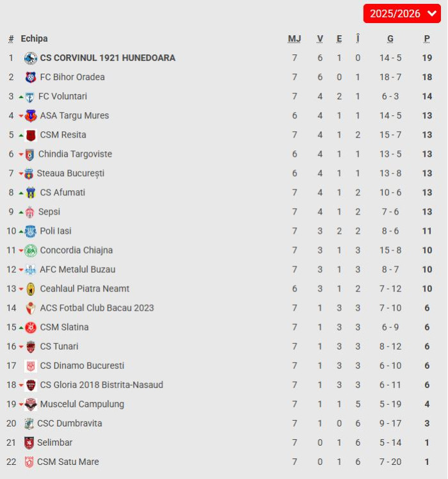Click the Muscelul Campulung team name
Screen dimensions: 448x479
click(82, 404)
